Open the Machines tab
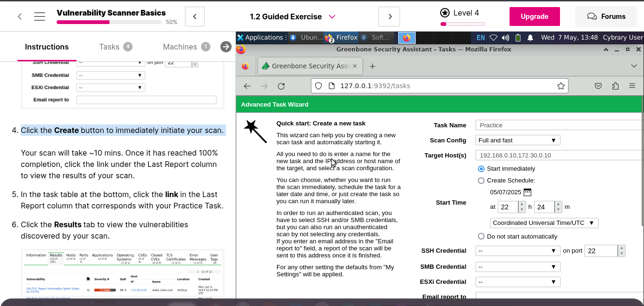This screenshot has height=306, width=644. point(180,47)
